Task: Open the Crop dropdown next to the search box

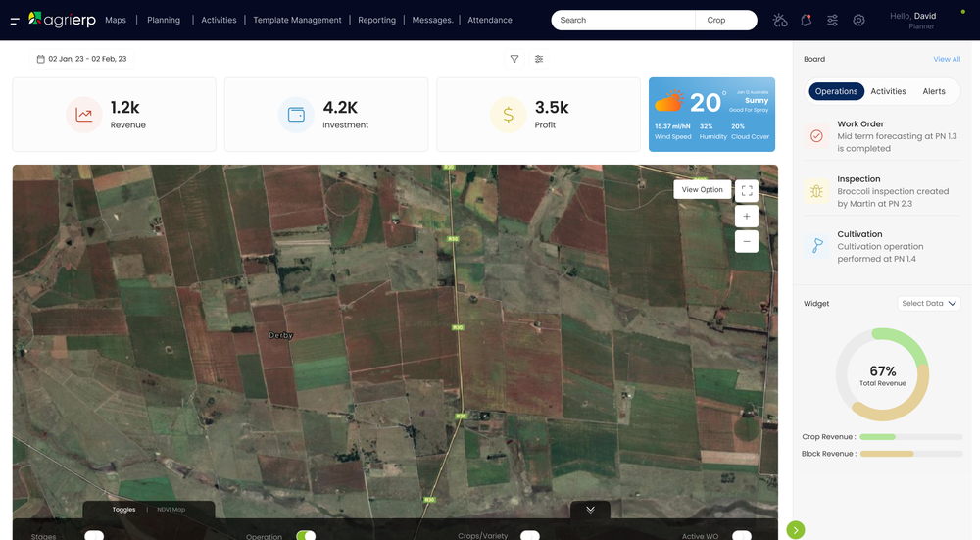Action: (725, 20)
